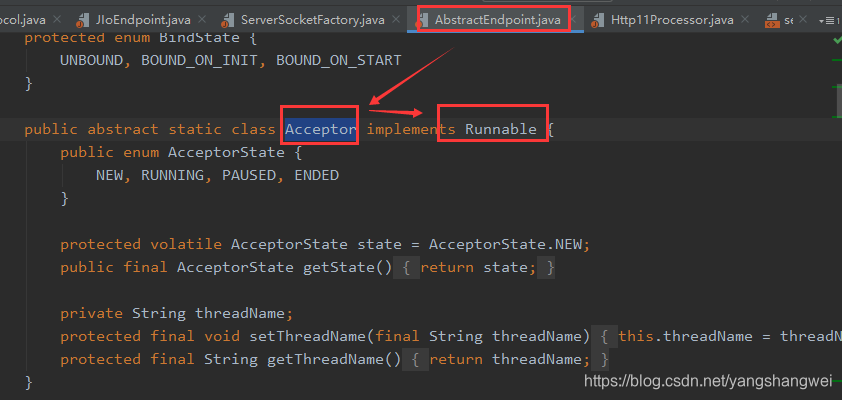Click the abstract keyword in class declaration
842x400 pixels.
123,129
